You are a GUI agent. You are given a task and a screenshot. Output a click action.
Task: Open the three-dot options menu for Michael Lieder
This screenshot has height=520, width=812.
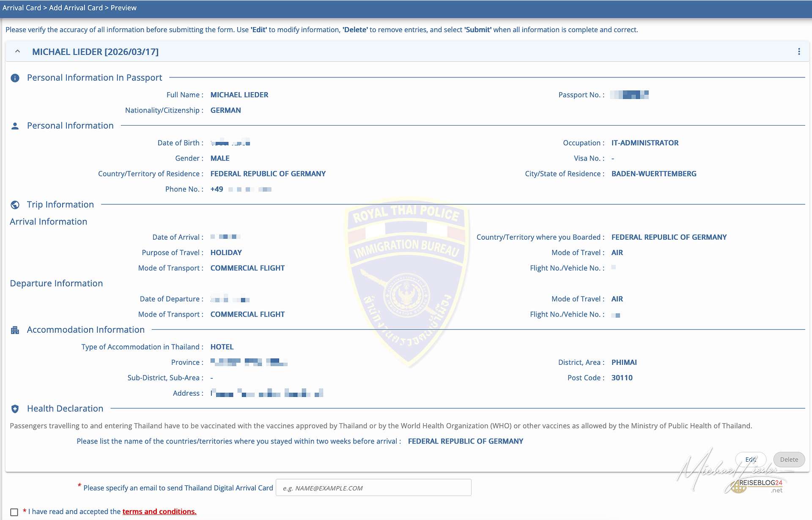pos(799,52)
